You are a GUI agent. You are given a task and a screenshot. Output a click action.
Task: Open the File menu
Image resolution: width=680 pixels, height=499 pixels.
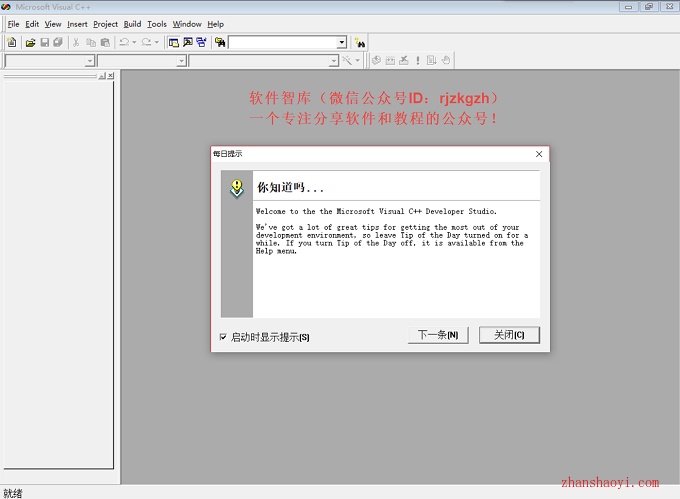pos(13,24)
